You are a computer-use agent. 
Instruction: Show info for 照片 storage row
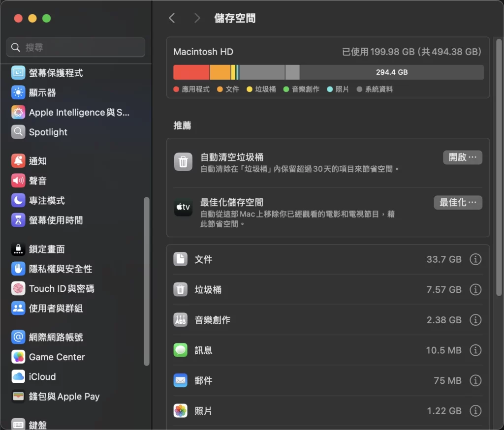click(475, 411)
